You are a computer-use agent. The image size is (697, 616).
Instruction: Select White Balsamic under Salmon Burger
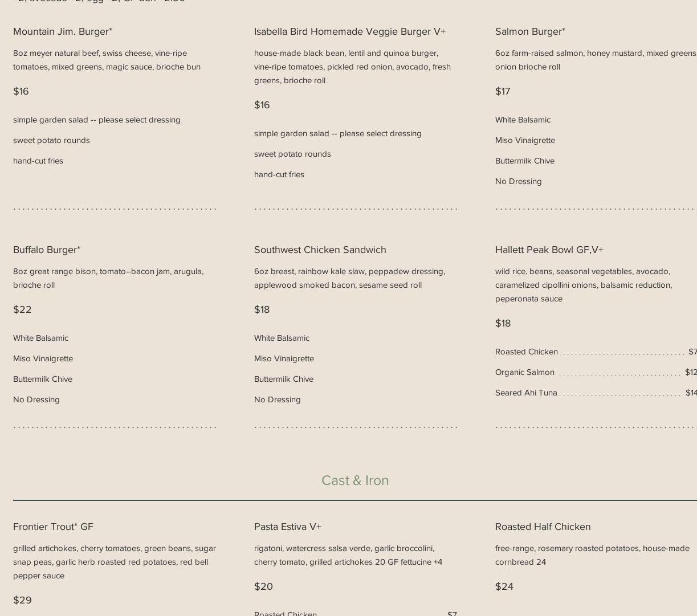pyautogui.click(x=523, y=120)
